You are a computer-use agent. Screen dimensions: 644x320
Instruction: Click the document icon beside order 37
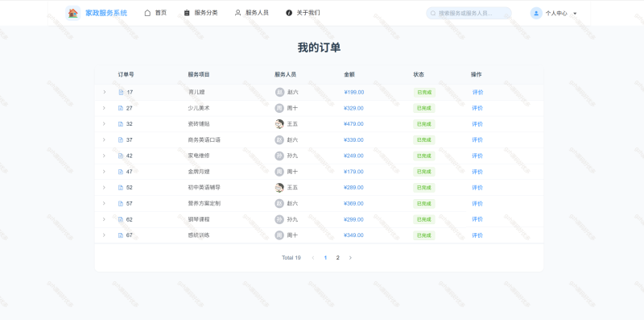tap(120, 139)
